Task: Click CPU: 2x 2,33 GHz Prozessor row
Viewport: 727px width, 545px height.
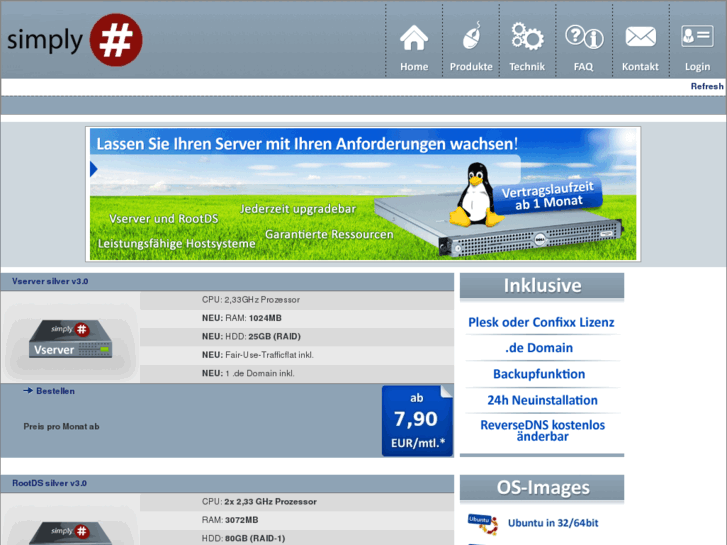Action: point(297,502)
